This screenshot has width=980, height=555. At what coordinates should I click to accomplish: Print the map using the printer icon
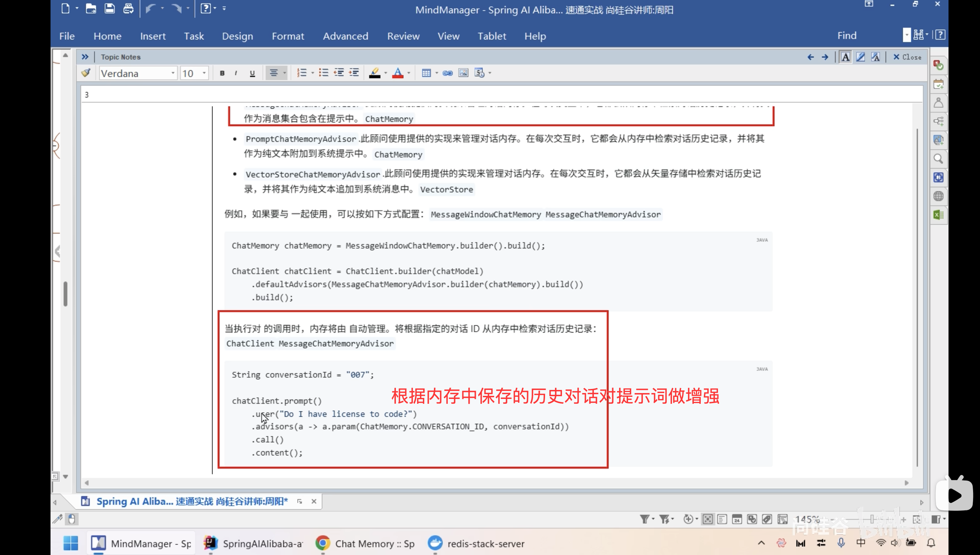point(128,8)
